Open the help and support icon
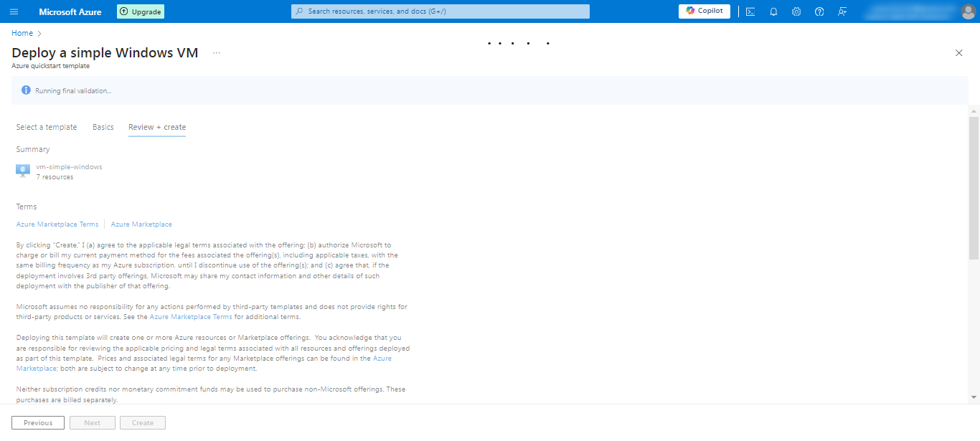 819,11
